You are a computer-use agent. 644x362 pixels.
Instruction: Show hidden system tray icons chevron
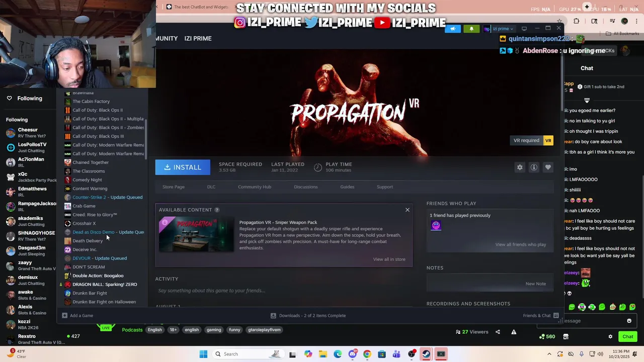pyautogui.click(x=549, y=354)
